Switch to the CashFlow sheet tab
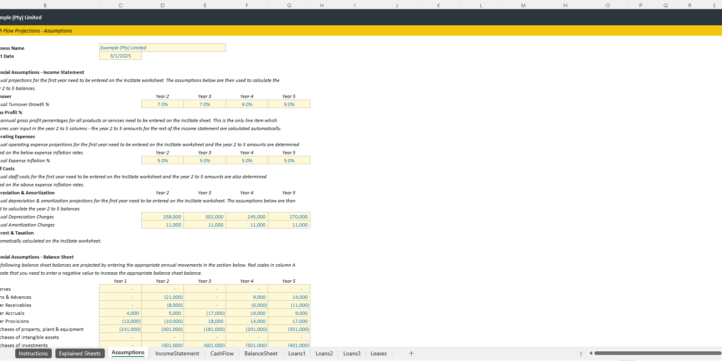722x361 pixels. [x=222, y=353]
